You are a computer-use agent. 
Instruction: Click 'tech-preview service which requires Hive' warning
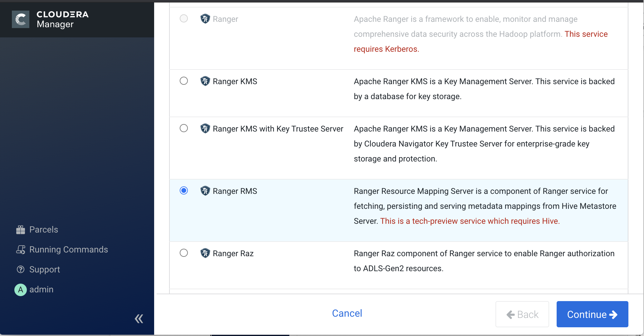coord(470,221)
